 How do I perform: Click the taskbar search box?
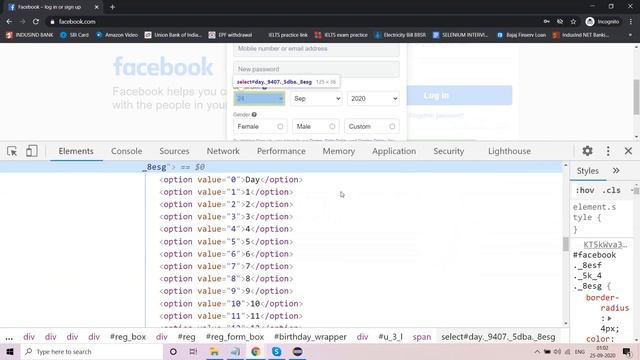[x=91, y=351]
